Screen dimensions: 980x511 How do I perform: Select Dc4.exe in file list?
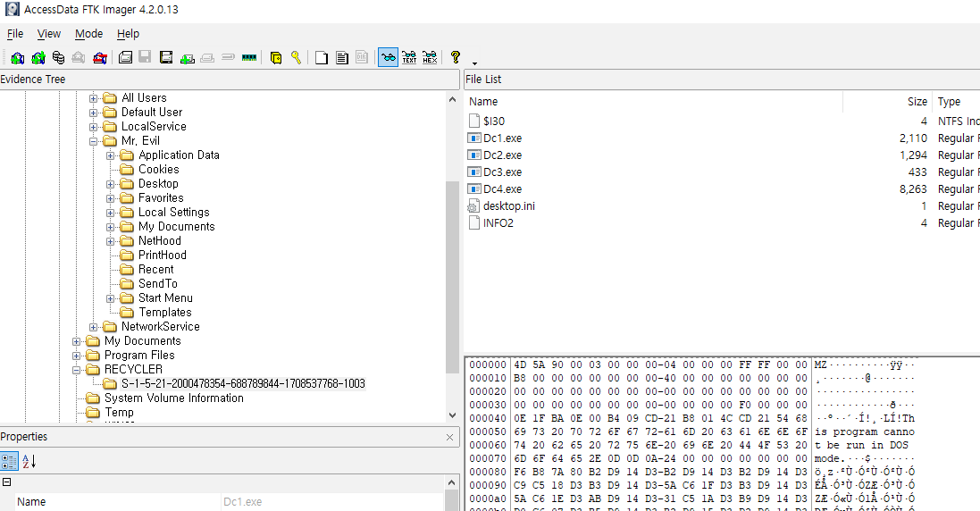(x=502, y=188)
